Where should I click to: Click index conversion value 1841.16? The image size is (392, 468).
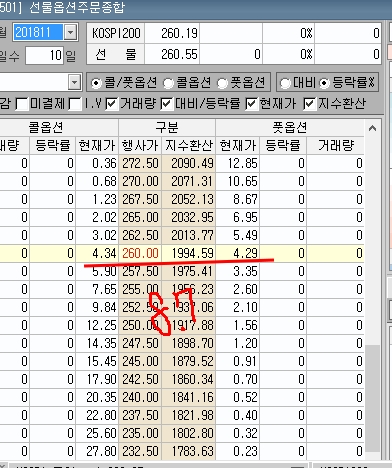189,397
